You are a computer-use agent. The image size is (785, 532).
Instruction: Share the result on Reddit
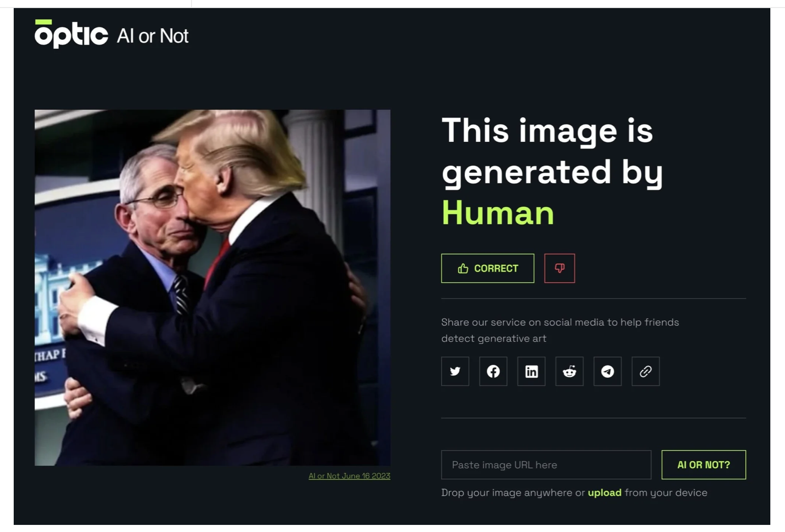point(569,371)
